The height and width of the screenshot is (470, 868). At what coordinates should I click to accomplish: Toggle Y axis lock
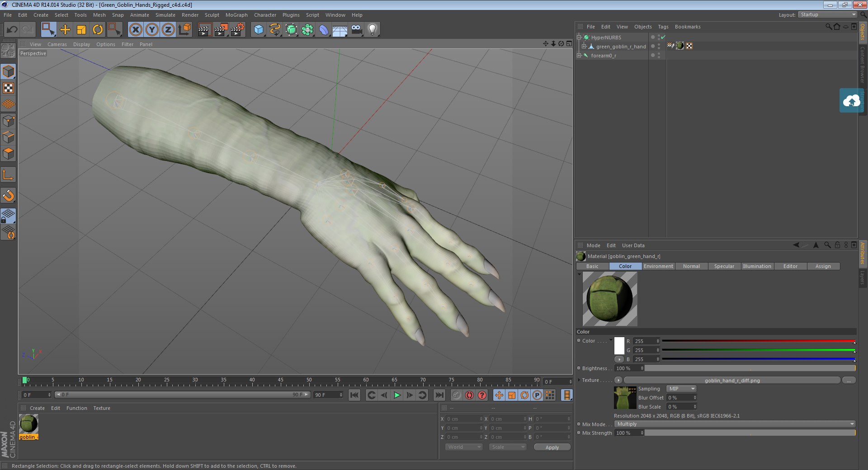(x=152, y=30)
